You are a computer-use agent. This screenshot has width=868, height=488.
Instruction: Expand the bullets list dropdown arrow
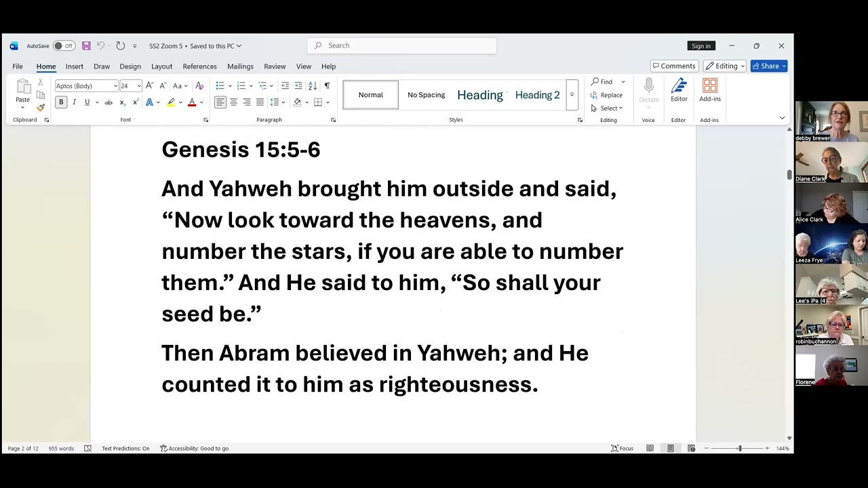230,86
